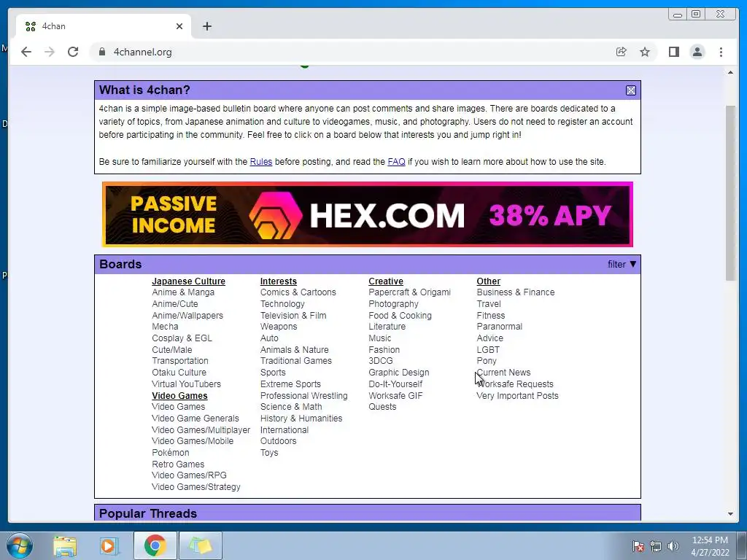
Task: Open the Professional Wrestling board
Action: 304,396
